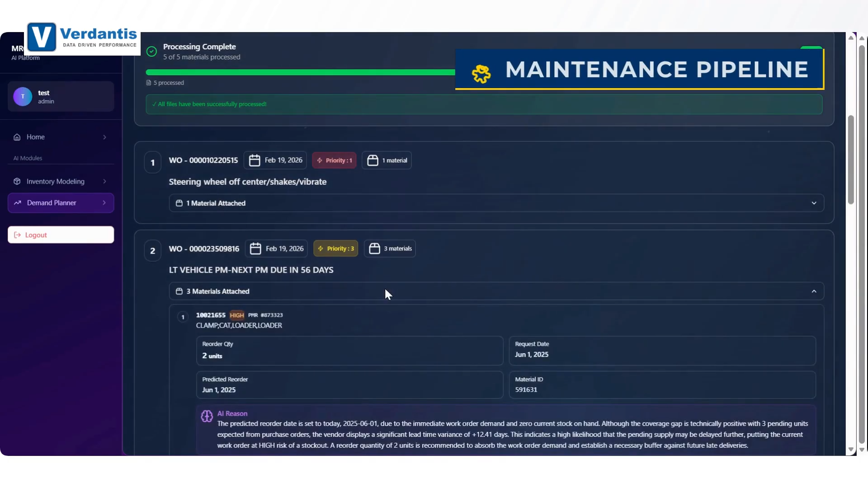This screenshot has height=488, width=868.
Task: Click the Logout arrow icon
Action: click(17, 235)
